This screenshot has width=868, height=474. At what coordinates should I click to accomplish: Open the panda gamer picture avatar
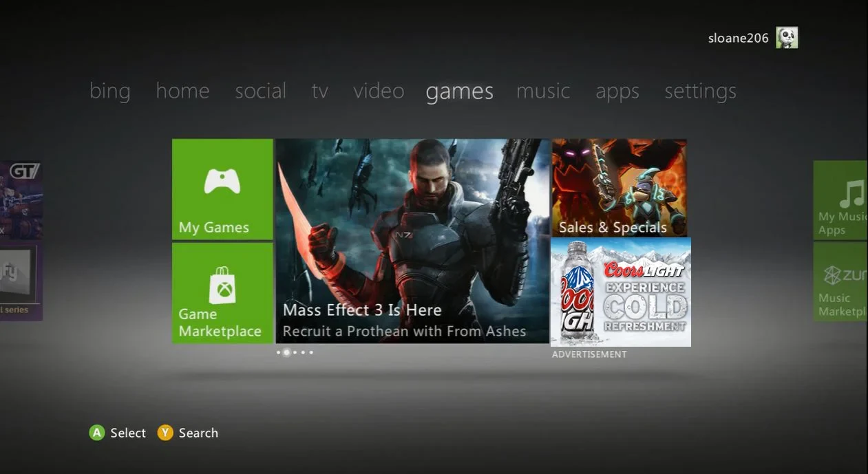click(x=787, y=38)
